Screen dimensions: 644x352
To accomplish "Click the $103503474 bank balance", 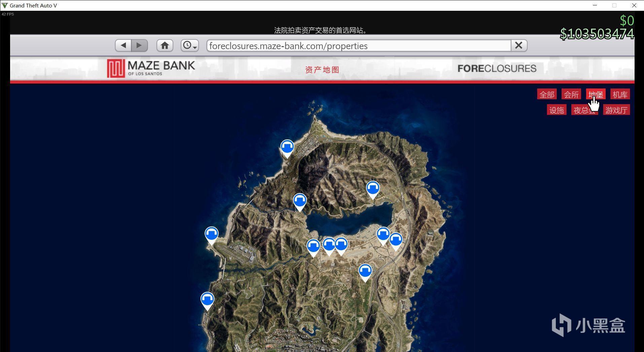I will coord(597,34).
